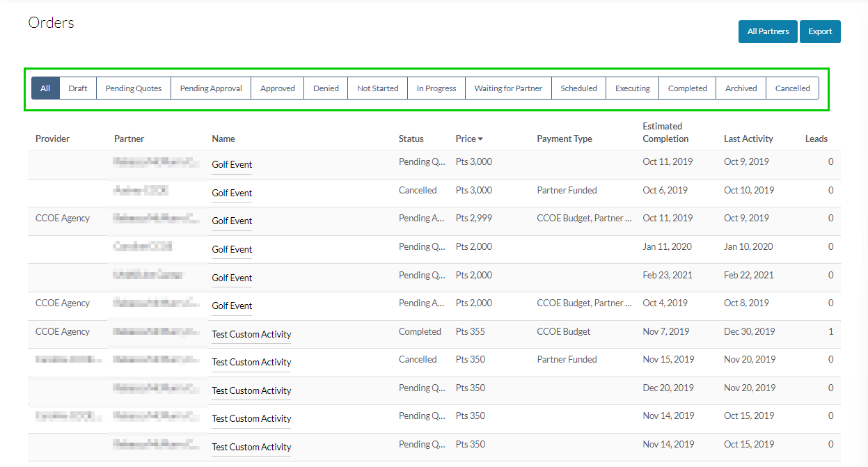This screenshot has width=868, height=467.
Task: Change sort order using the Price dropdown arrow
Action: click(x=482, y=138)
